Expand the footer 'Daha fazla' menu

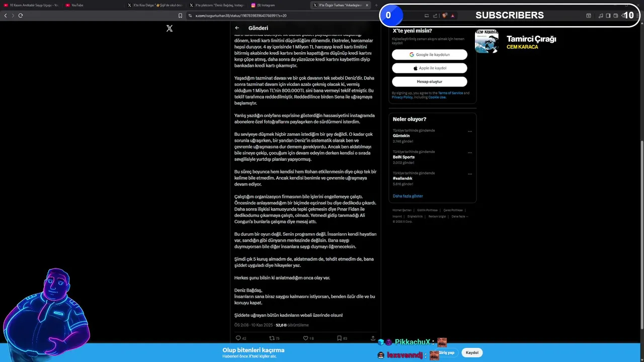[460, 216]
